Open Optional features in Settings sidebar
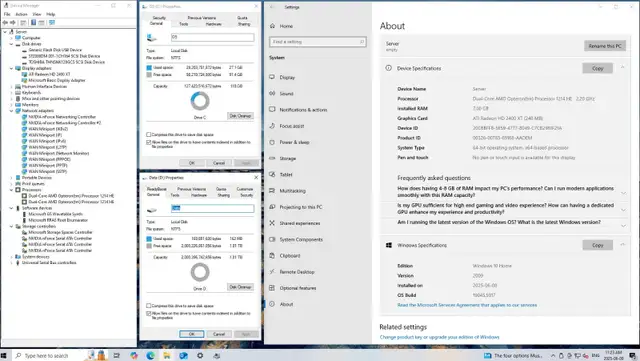Screen dimensions: 640x361 point(298,288)
